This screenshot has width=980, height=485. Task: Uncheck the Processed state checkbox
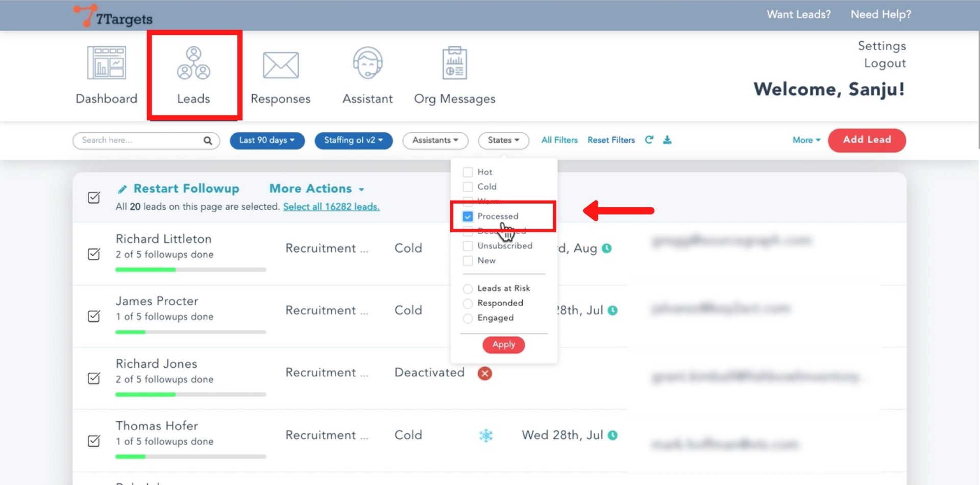click(x=468, y=216)
